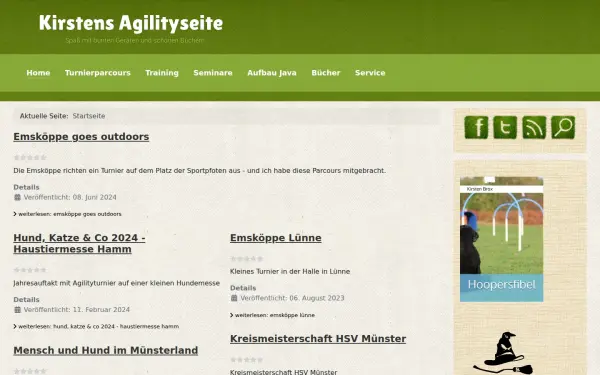This screenshot has height=375, width=600.
Task: Click Details label under Haustiermesse Hamm
Action: (26, 300)
